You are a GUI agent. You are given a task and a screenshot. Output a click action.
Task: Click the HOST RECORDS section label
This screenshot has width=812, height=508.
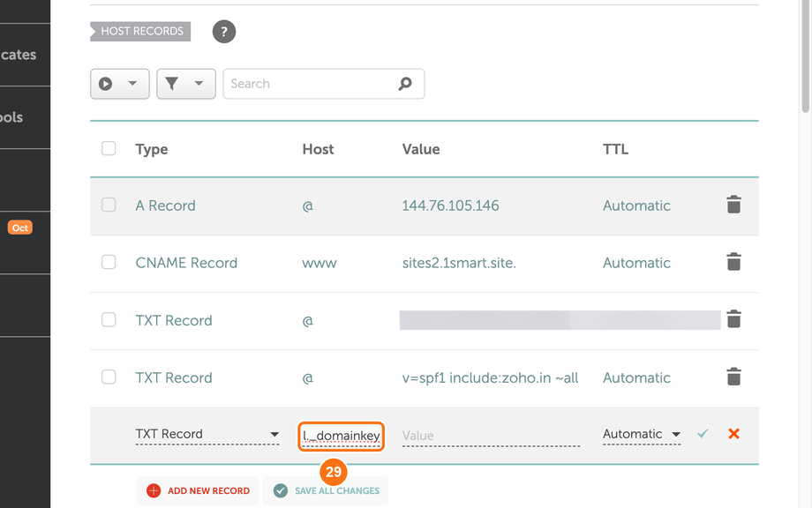click(140, 31)
